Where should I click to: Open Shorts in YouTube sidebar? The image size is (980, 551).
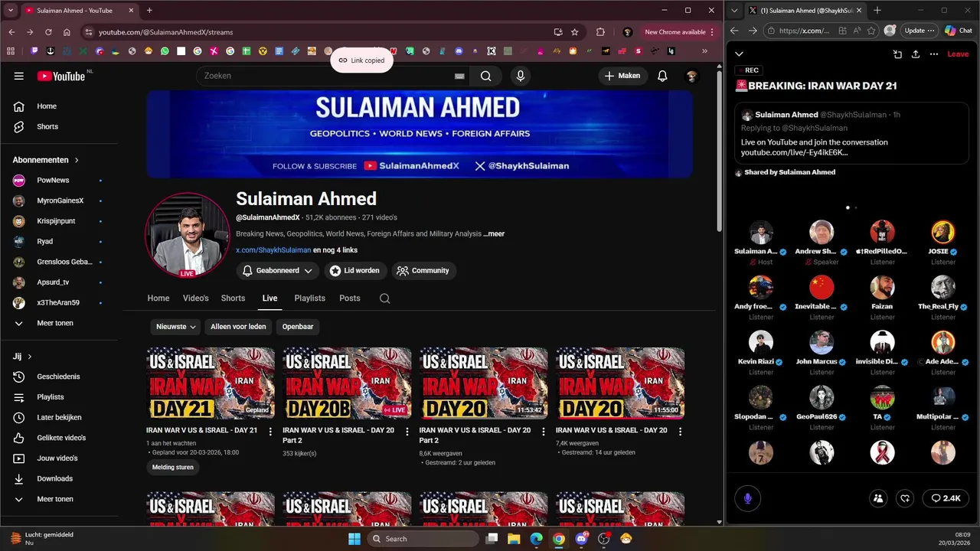pos(59,126)
